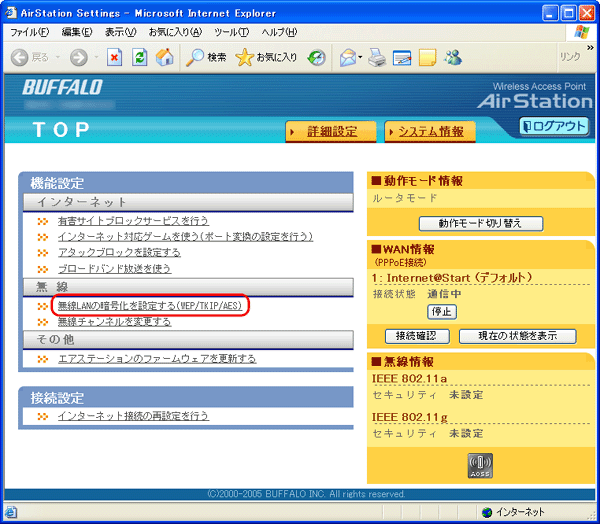Open the Mail envelope icon

(348, 58)
